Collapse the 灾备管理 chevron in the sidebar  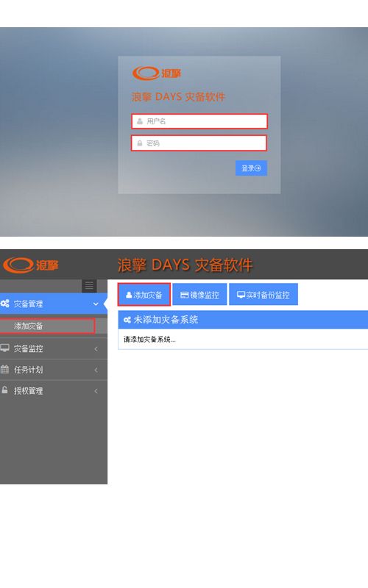[96, 304]
